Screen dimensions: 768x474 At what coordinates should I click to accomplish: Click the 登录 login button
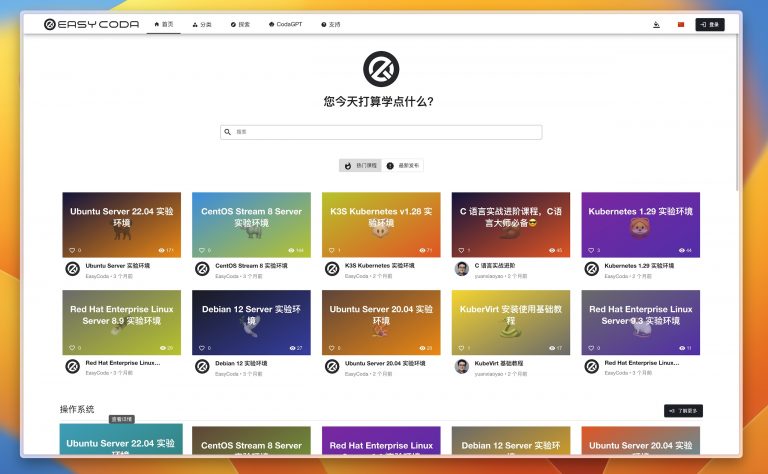coord(710,24)
